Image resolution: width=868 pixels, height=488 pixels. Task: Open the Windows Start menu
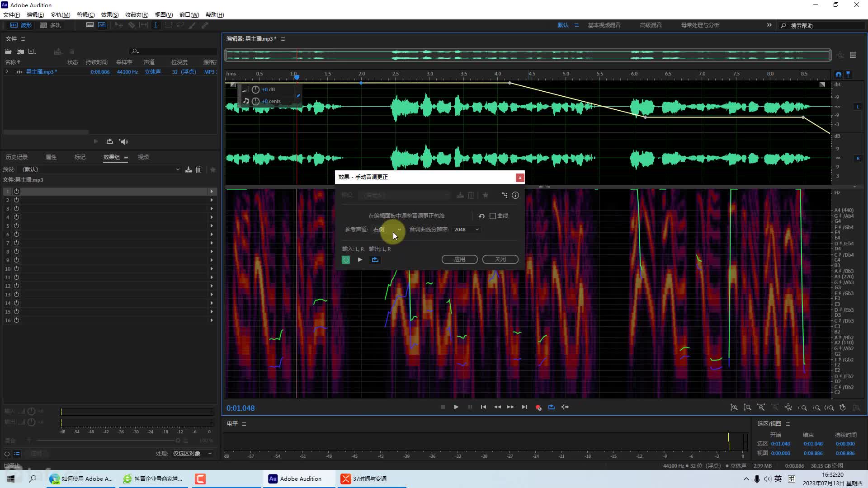pos(11,479)
